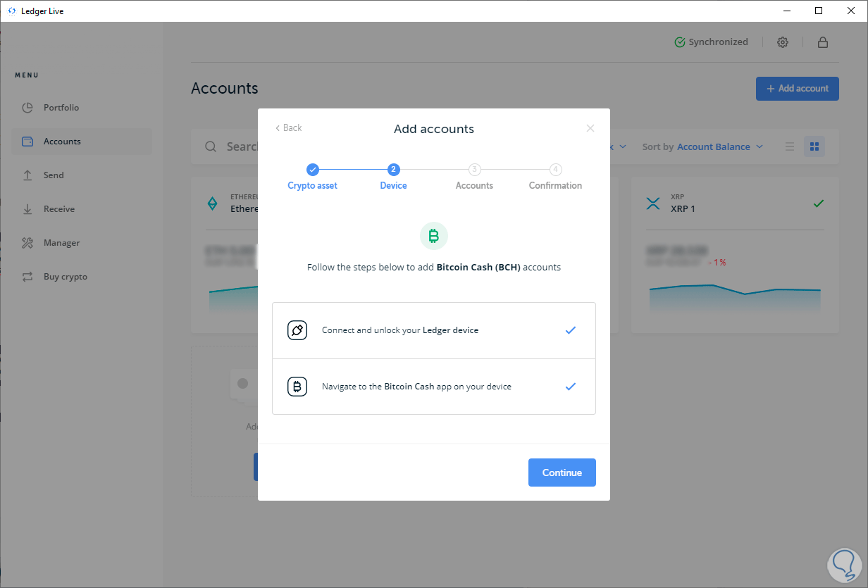Click the 'Crypto asset' step label
Screen dimensions: 868x588
coord(313,185)
